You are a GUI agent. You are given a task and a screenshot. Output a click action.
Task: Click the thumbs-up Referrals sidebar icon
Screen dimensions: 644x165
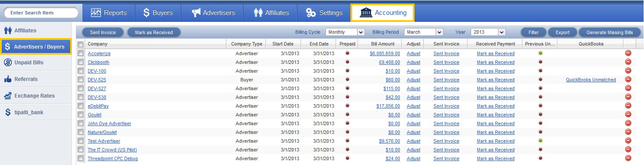coord(7,79)
